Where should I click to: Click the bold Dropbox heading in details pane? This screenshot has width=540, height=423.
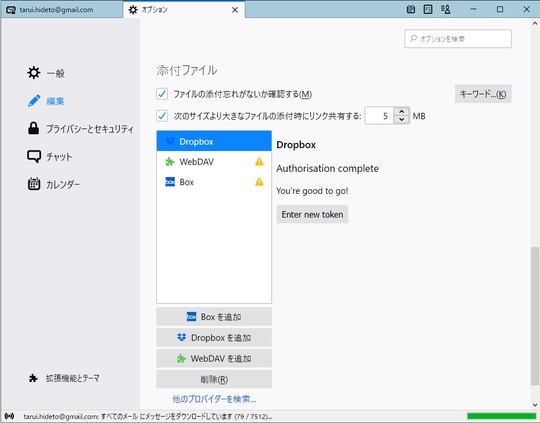click(296, 145)
